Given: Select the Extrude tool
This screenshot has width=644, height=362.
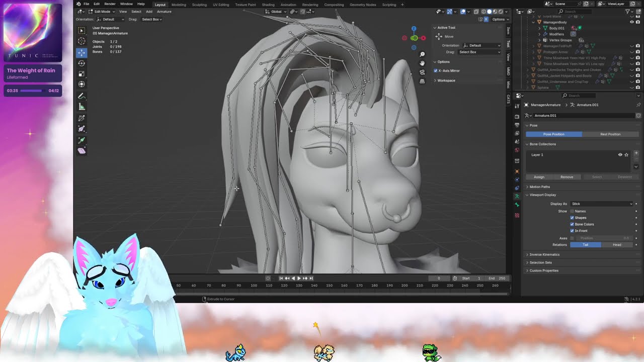Looking at the screenshot, I should point(82,140).
